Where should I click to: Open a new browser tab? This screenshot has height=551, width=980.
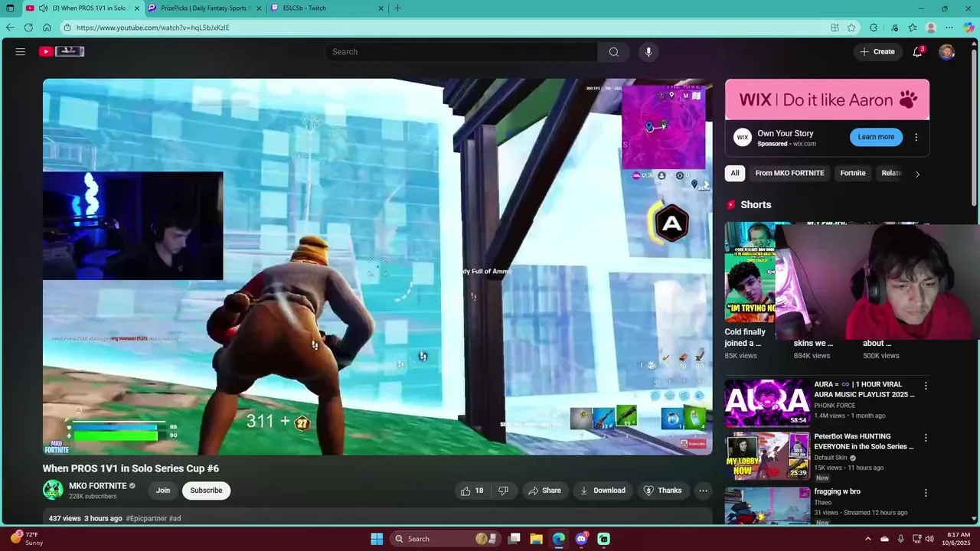(x=397, y=8)
